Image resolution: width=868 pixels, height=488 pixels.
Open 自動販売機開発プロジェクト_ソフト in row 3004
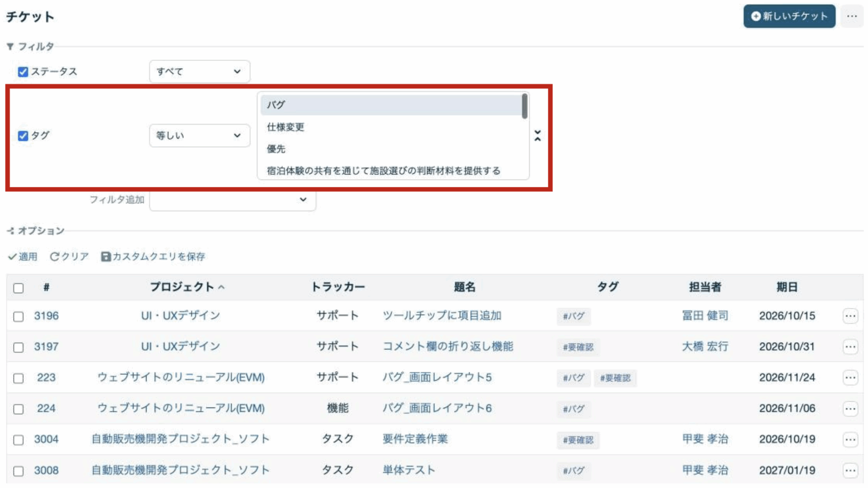coord(180,439)
